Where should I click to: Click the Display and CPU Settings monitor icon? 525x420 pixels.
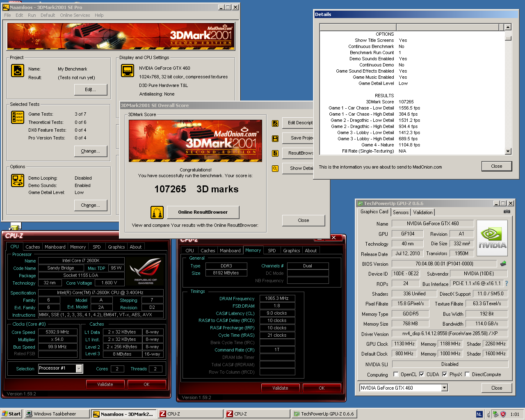click(x=128, y=71)
